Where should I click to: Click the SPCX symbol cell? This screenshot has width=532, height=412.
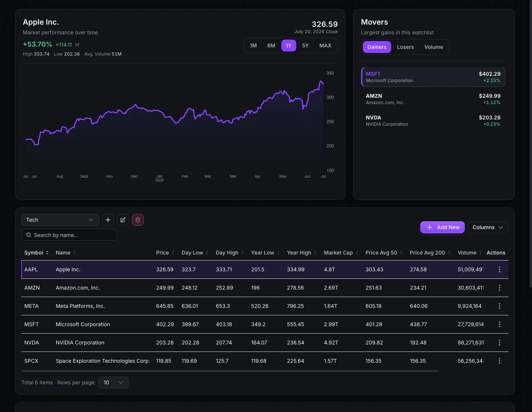[31, 361]
